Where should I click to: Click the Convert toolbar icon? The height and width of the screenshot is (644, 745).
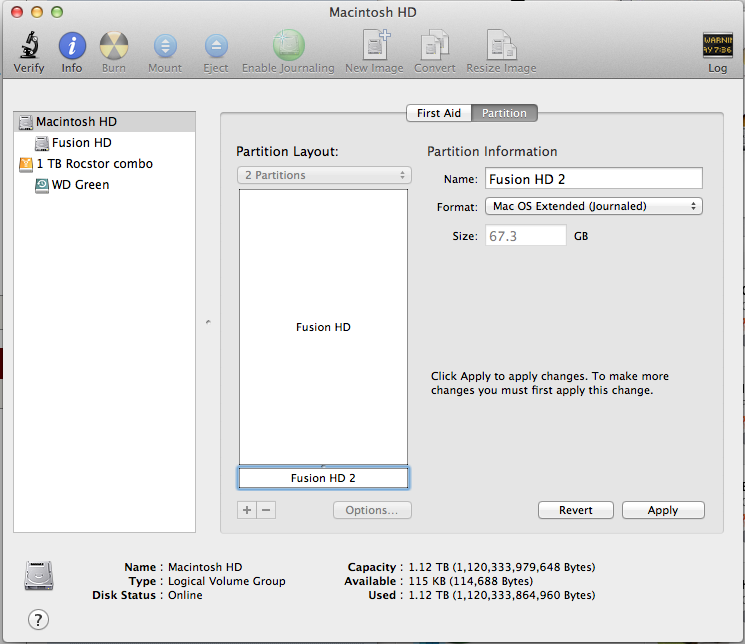coord(435,45)
